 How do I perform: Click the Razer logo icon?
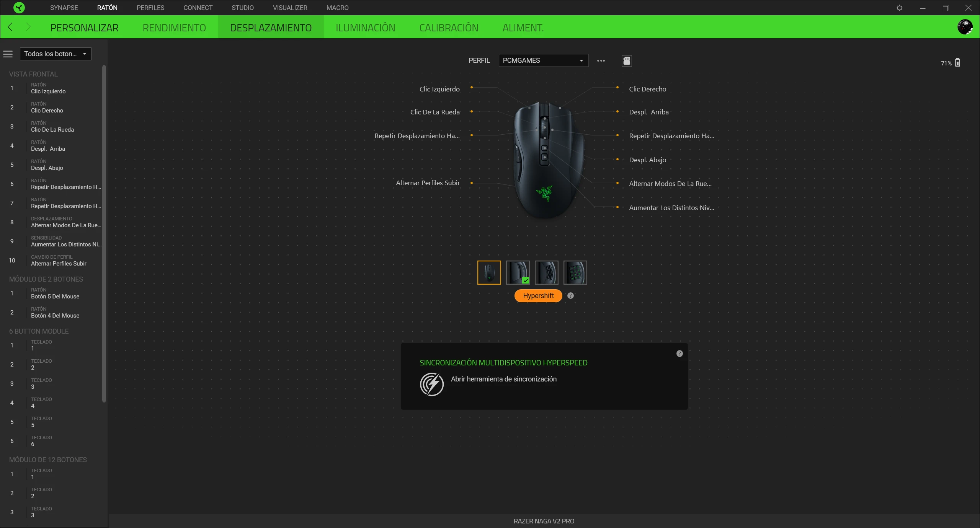[x=19, y=8]
